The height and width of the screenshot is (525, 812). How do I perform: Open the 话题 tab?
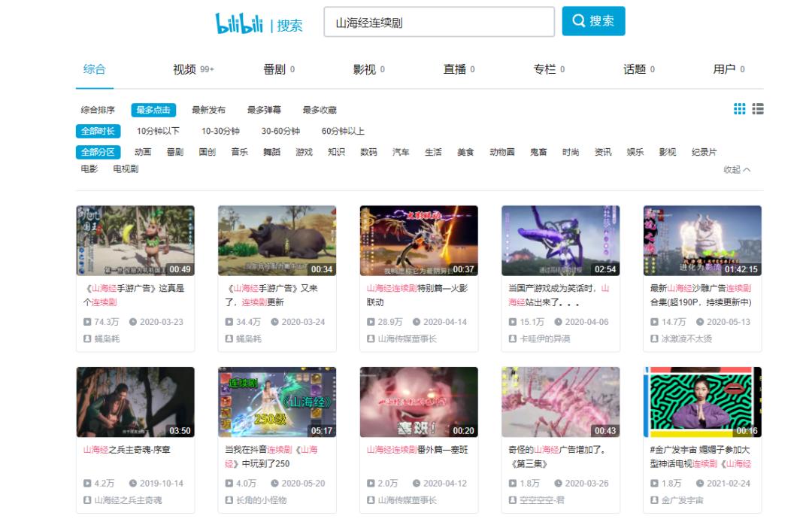tap(639, 69)
